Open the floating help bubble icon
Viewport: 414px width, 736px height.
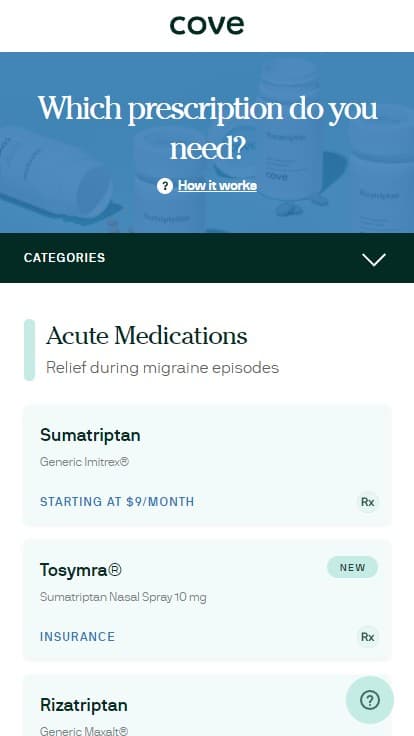coord(370,700)
